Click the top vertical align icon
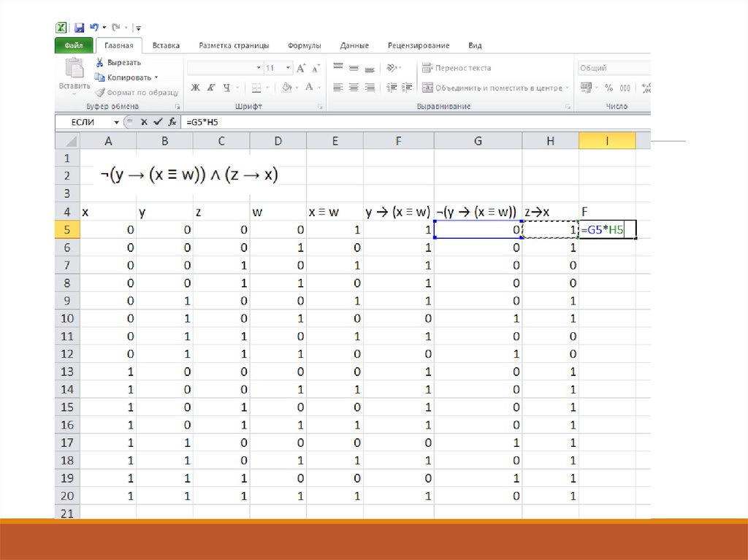The width and height of the screenshot is (748, 560). coord(338,68)
